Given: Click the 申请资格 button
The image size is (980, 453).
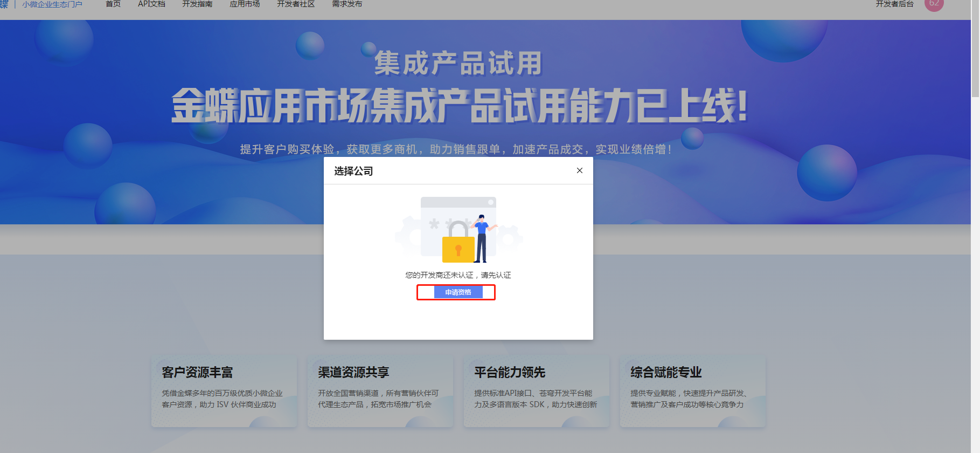Looking at the screenshot, I should pyautogui.click(x=458, y=292).
